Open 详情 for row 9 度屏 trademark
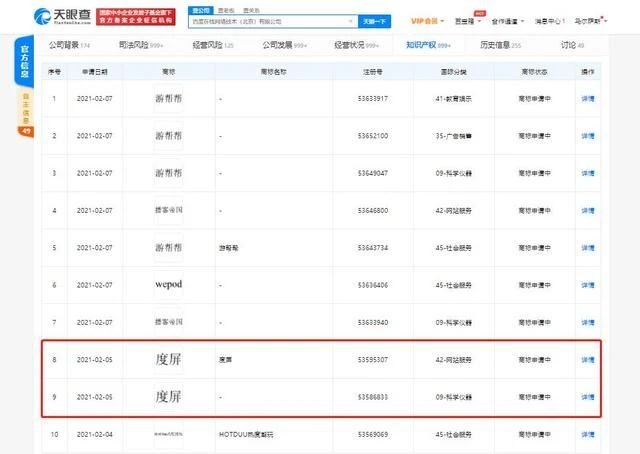Image resolution: width=640 pixels, height=454 pixels. click(x=588, y=397)
